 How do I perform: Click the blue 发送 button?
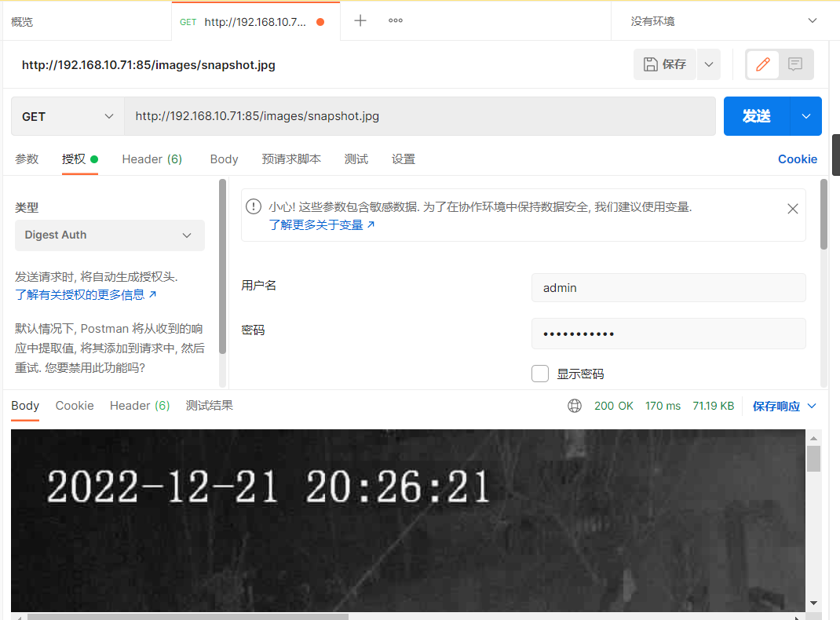(x=757, y=116)
